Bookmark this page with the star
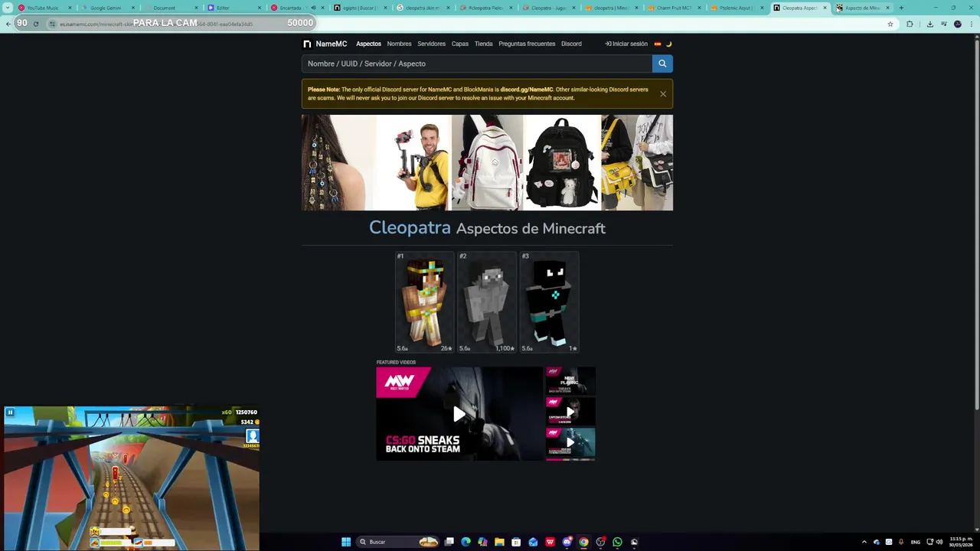980x551 pixels. [x=890, y=24]
